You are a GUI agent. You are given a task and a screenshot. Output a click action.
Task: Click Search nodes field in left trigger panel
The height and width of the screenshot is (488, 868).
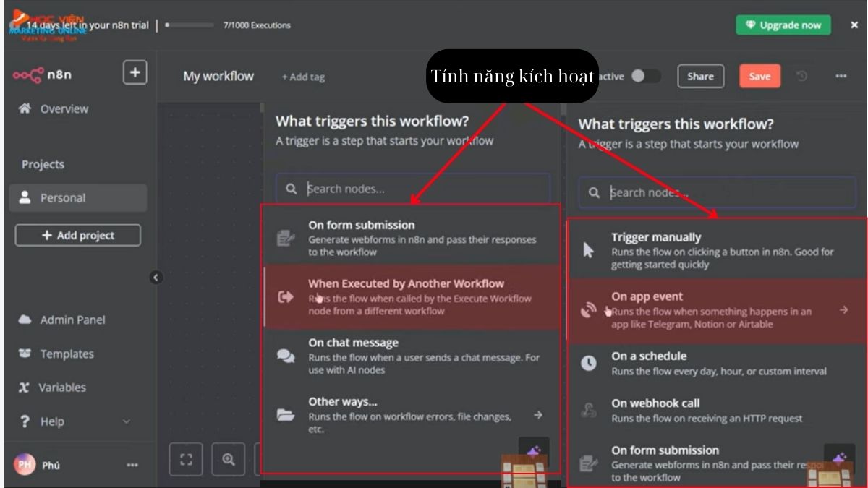pyautogui.click(x=412, y=189)
